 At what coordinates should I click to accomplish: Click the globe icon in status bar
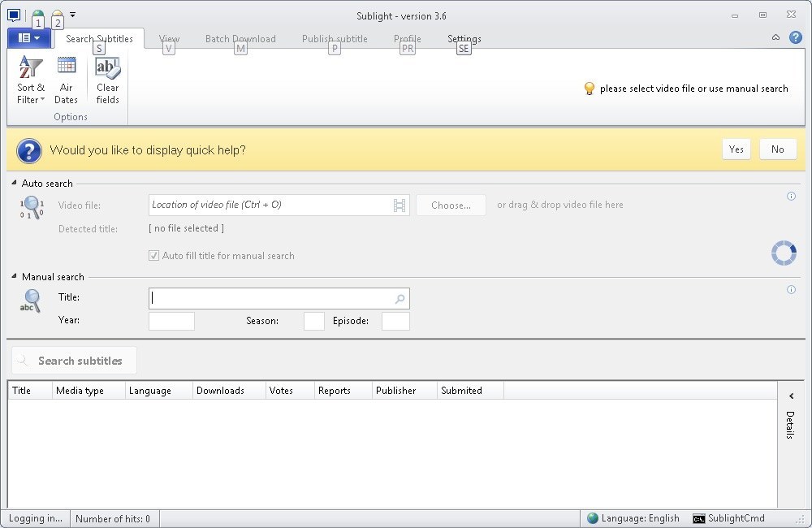pyautogui.click(x=593, y=518)
